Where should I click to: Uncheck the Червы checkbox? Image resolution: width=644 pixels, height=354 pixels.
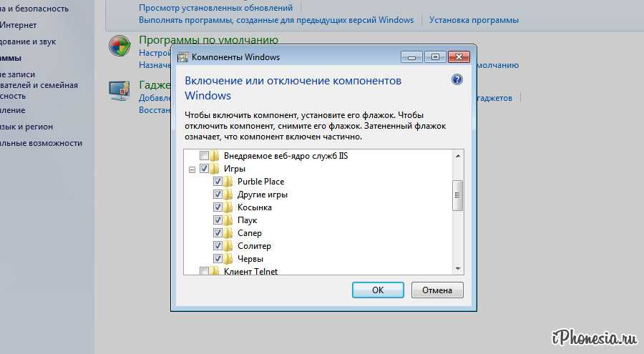(218, 258)
